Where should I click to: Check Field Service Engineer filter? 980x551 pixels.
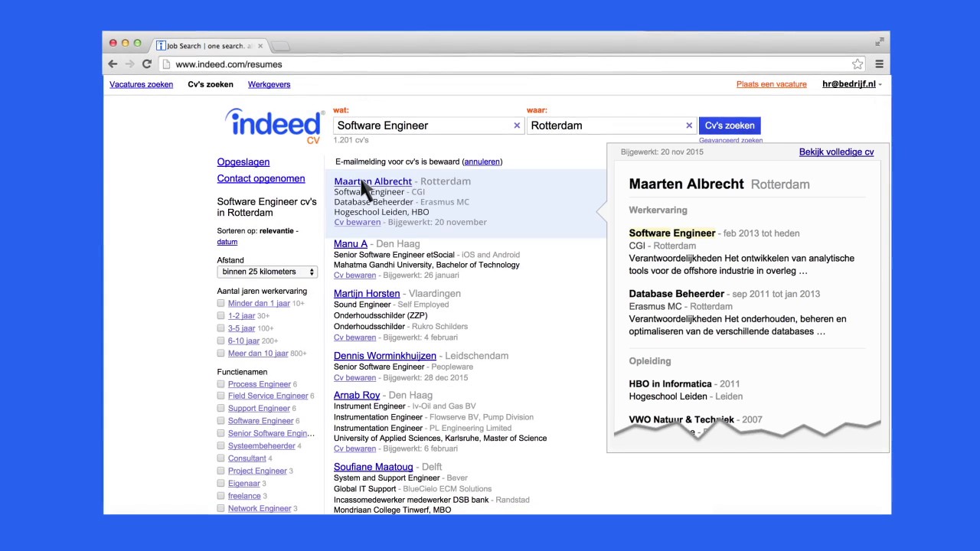[220, 396]
